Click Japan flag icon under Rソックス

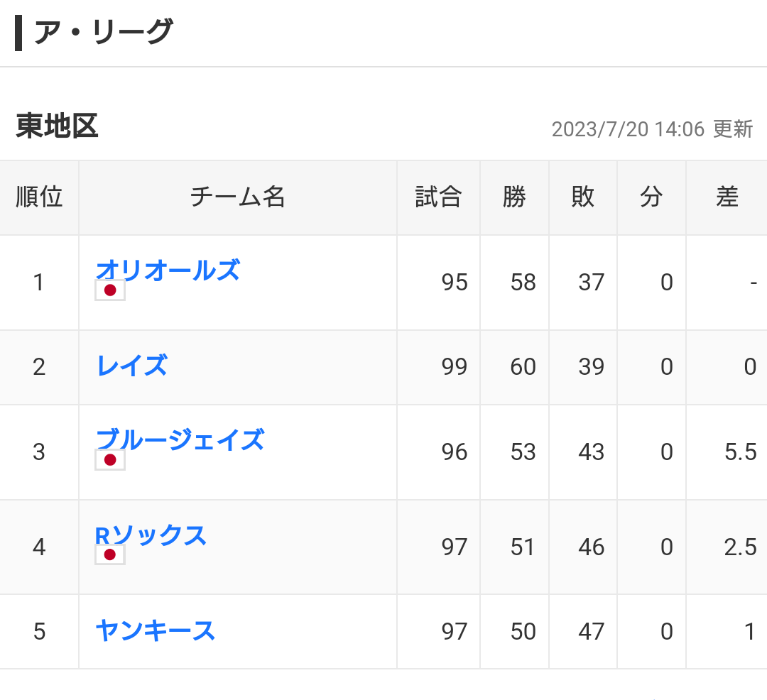click(110, 555)
